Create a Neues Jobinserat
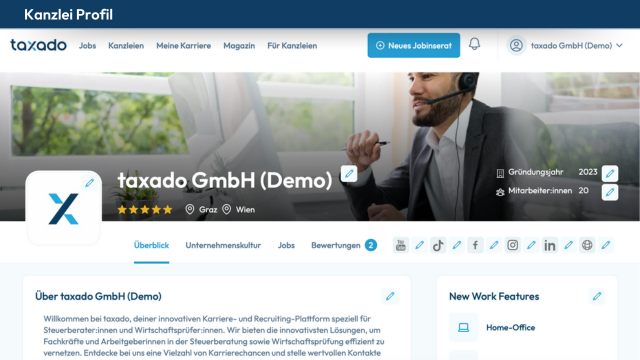Viewport: 640px width, 360px height. [413, 45]
